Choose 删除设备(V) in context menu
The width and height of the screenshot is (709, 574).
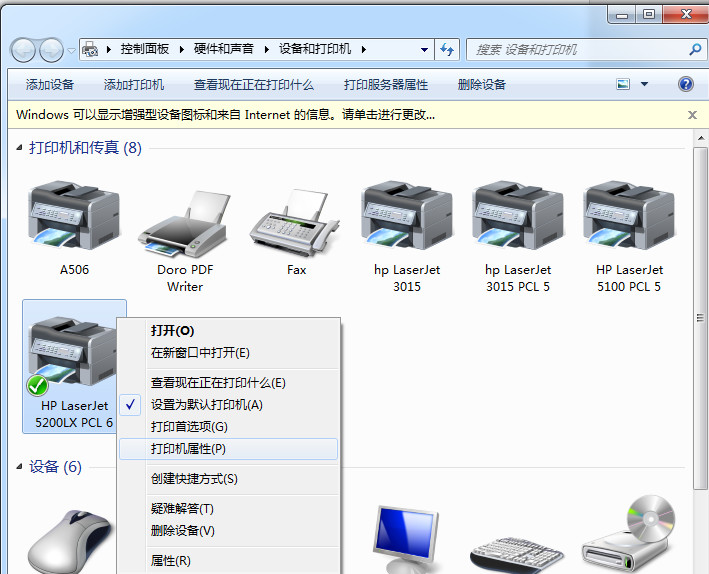point(228,531)
